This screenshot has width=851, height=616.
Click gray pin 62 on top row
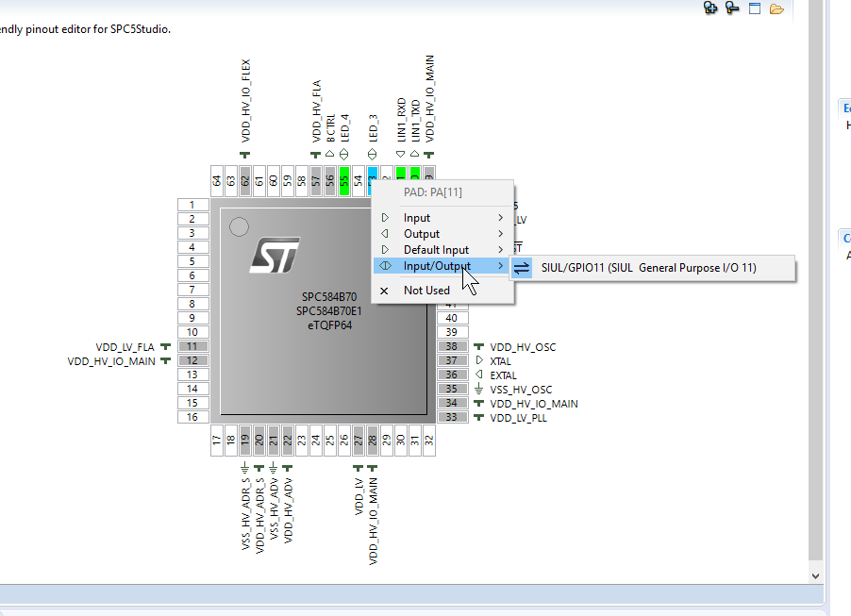[245, 181]
